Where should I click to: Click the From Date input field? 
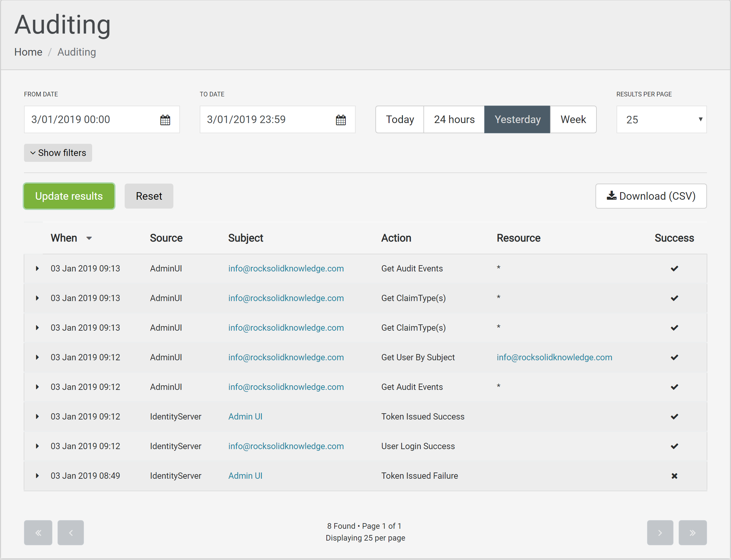102,119
